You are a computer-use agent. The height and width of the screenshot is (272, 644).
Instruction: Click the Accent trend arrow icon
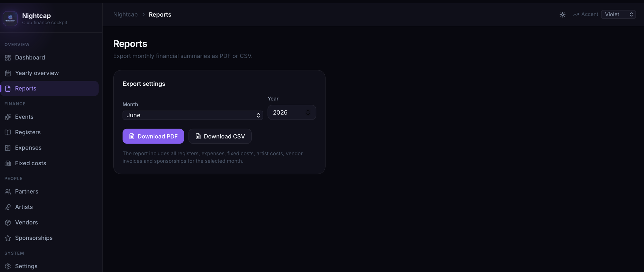pyautogui.click(x=576, y=14)
